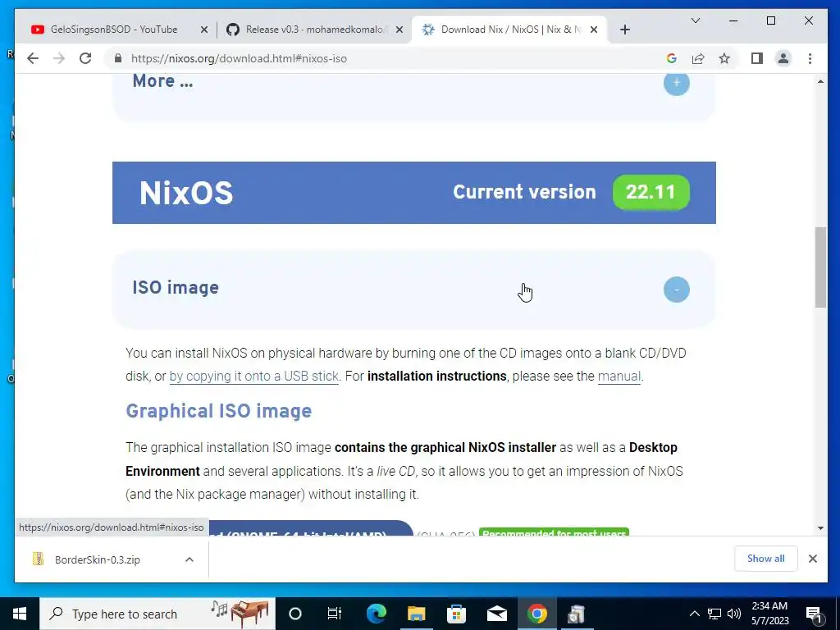Open network settings from tray

pyautogui.click(x=714, y=614)
